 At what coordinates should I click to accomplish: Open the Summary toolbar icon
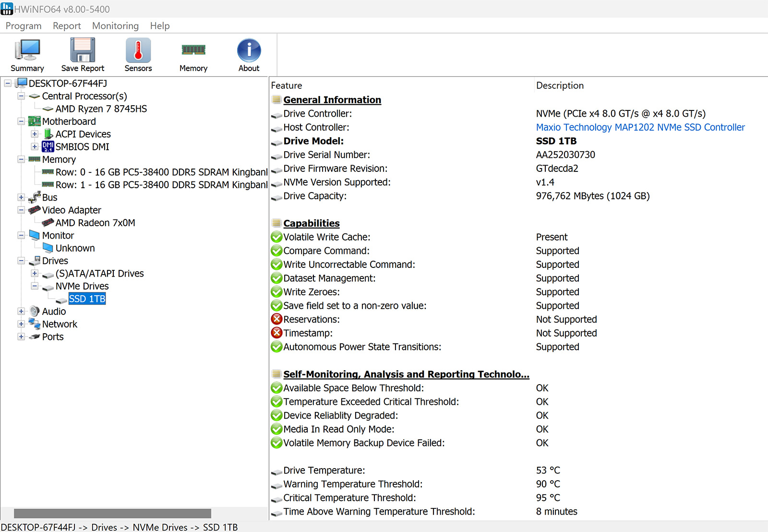coord(27,50)
